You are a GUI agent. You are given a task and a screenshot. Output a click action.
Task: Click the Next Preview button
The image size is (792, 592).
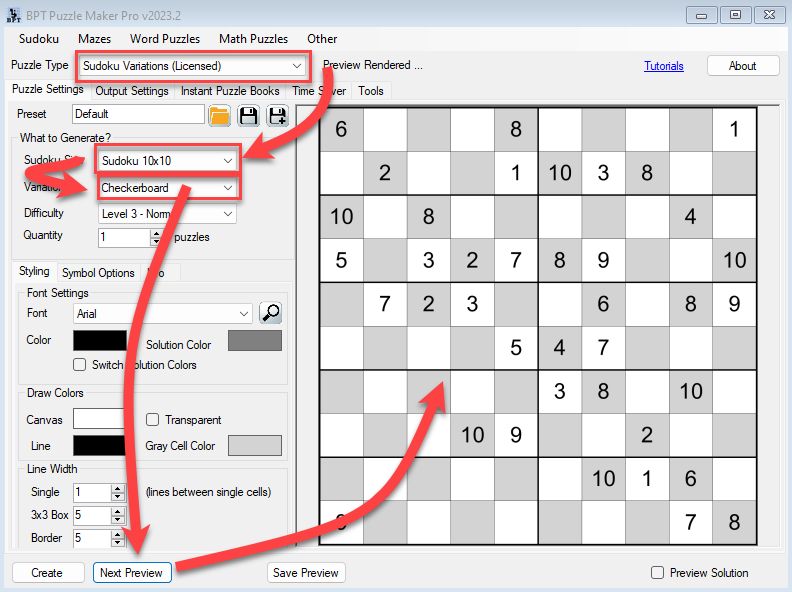pos(132,573)
